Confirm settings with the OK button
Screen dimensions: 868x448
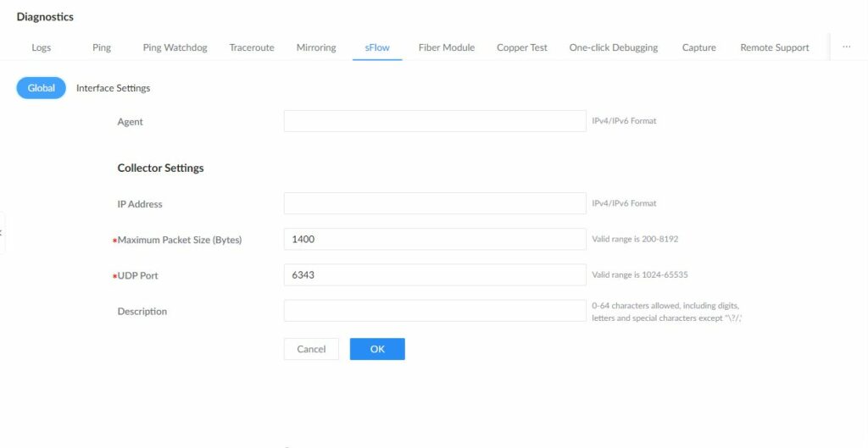377,349
